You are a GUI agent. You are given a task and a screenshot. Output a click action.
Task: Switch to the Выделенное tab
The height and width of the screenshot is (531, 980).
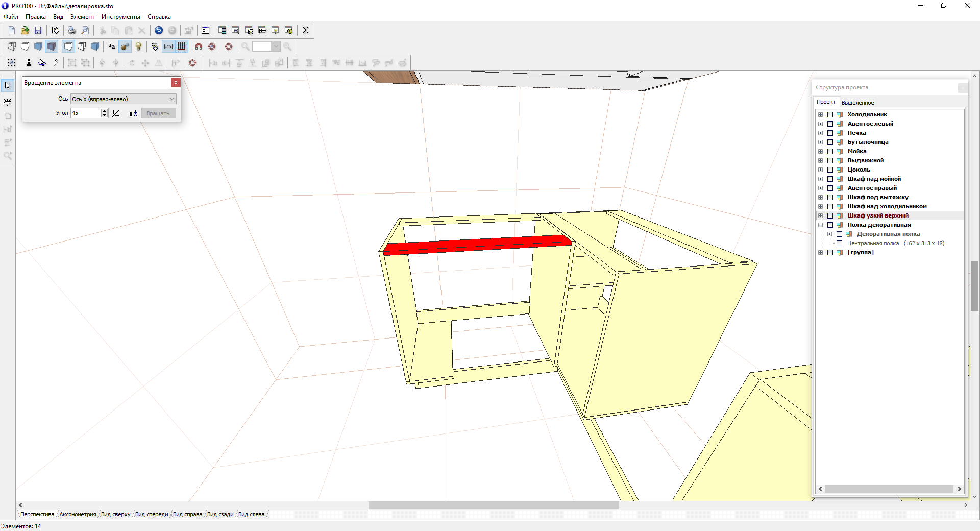coord(857,103)
